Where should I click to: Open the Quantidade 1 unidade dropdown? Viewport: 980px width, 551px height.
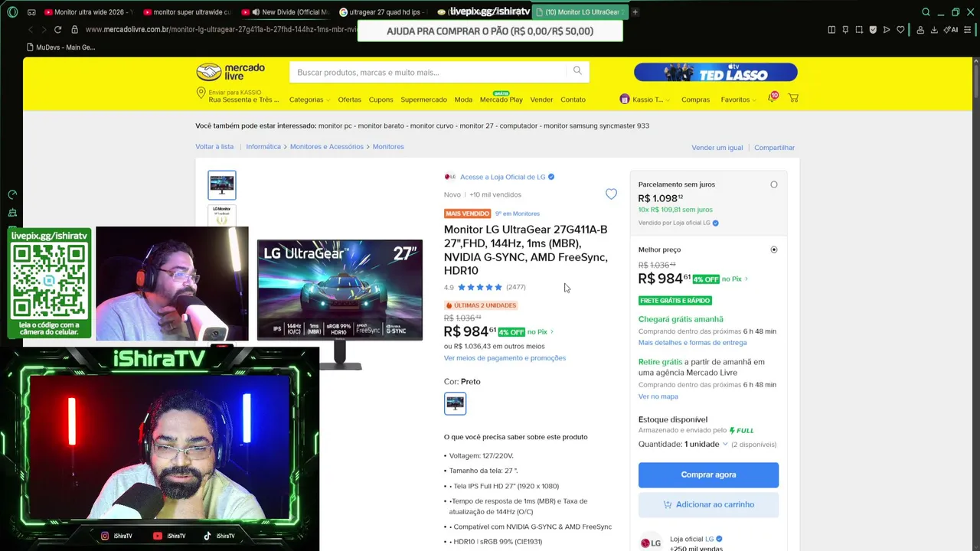click(705, 444)
